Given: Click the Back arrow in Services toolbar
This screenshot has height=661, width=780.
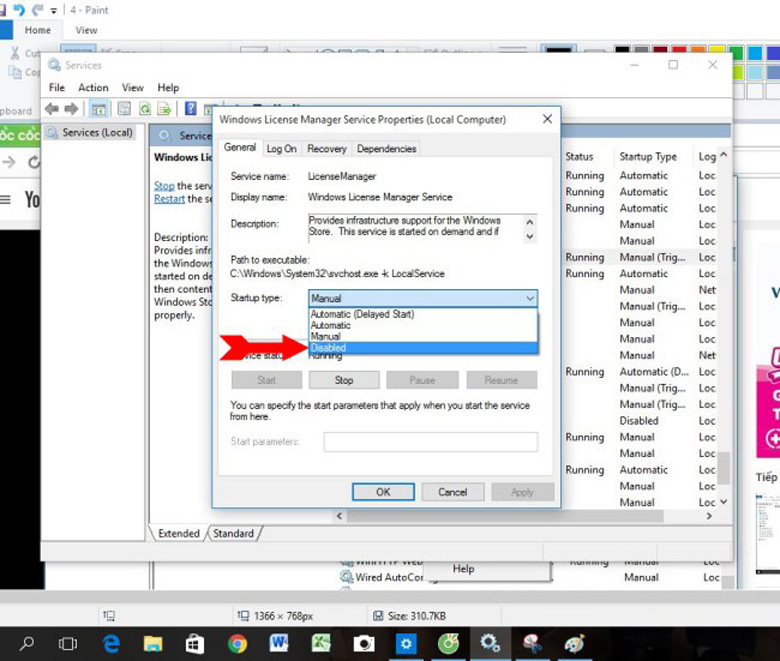Looking at the screenshot, I should (52, 108).
